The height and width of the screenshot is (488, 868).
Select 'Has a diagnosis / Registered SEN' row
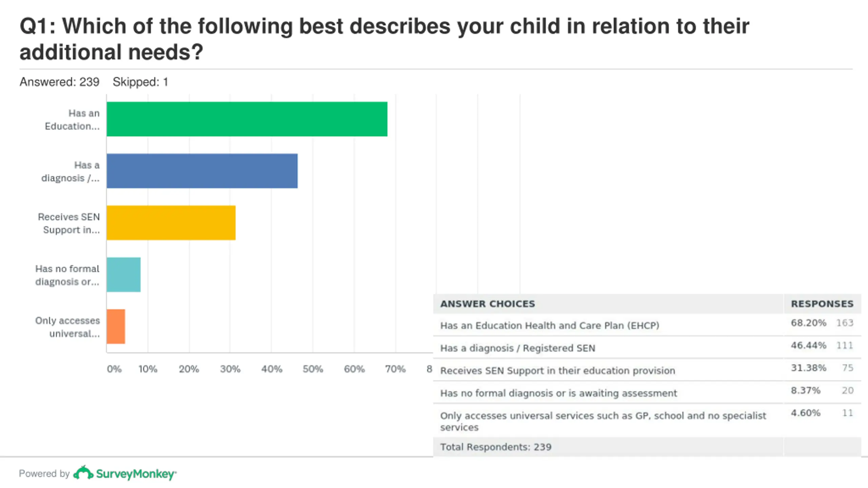[647, 348]
